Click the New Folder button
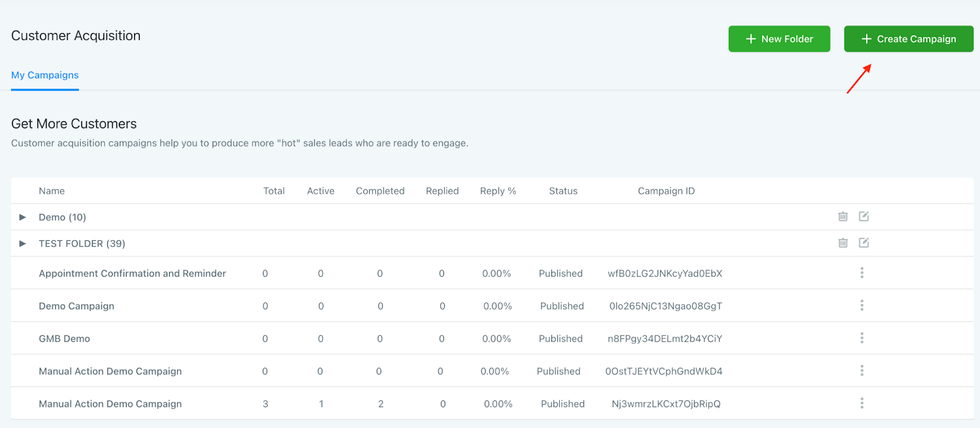The width and height of the screenshot is (980, 428). [779, 39]
